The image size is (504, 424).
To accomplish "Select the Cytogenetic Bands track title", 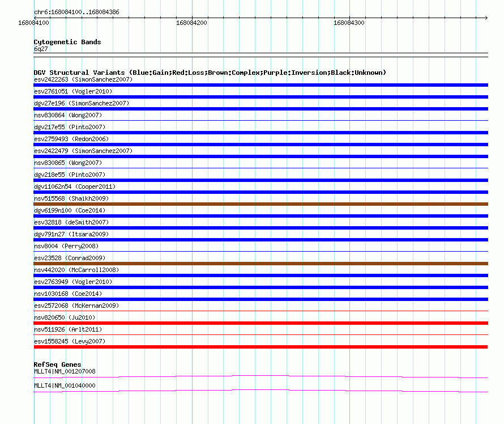I will pyautogui.click(x=67, y=42).
